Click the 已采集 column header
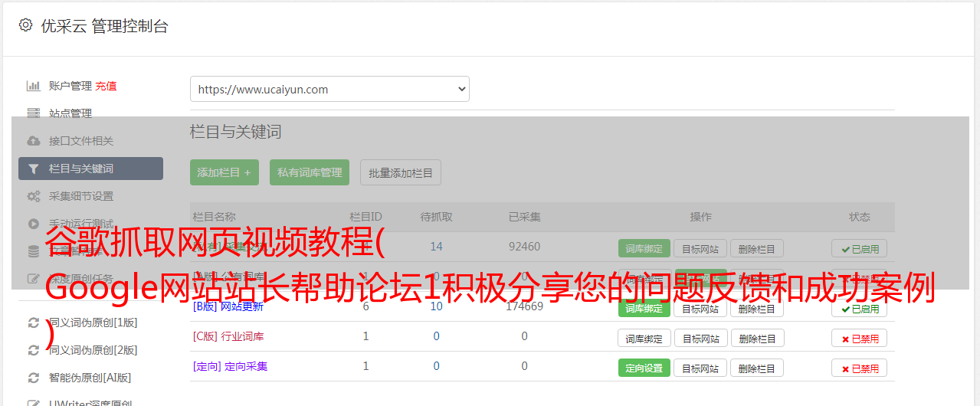 (x=524, y=217)
